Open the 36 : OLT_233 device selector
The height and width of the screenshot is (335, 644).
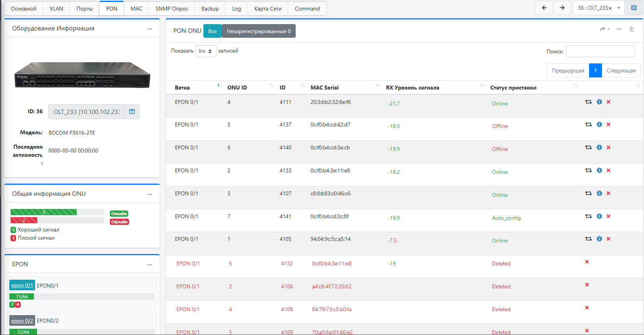tap(598, 8)
